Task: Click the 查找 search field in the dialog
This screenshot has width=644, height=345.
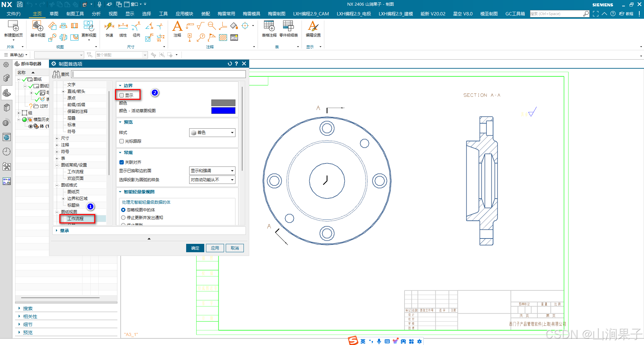Action: coord(159,74)
